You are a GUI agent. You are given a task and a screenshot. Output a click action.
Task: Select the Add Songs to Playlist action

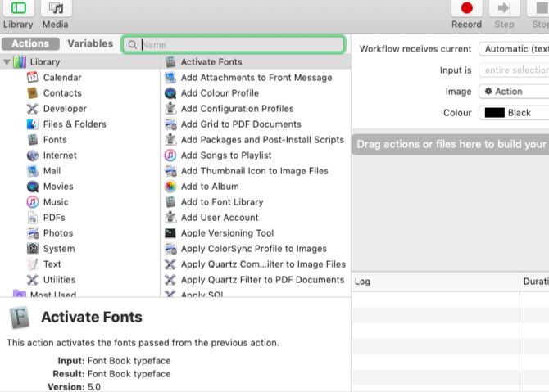226,155
